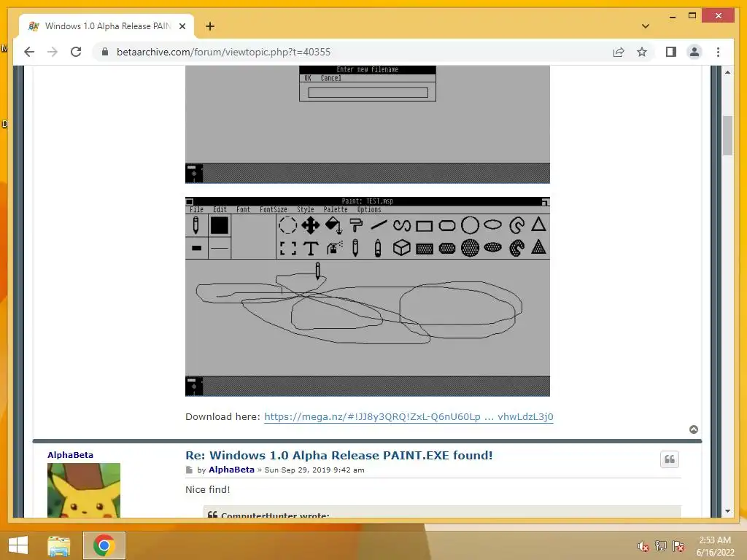Bookmark this page with the star icon
The width and height of the screenshot is (747, 560).
coord(642,52)
